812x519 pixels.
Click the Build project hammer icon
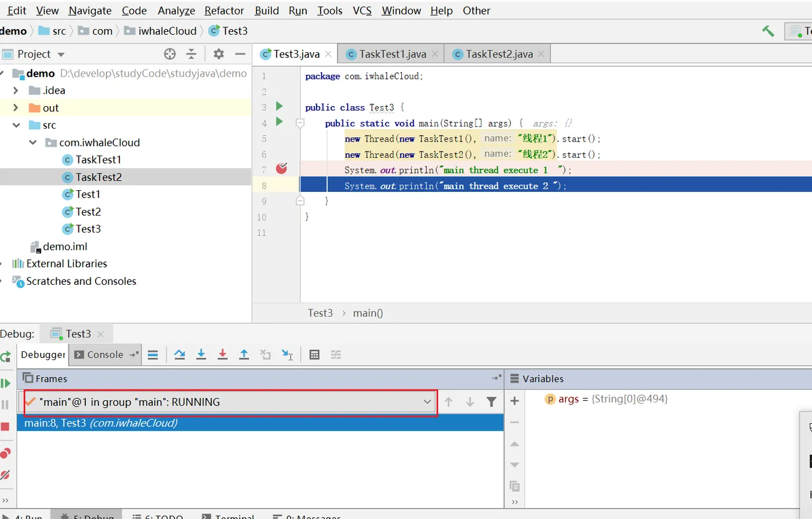(x=768, y=31)
